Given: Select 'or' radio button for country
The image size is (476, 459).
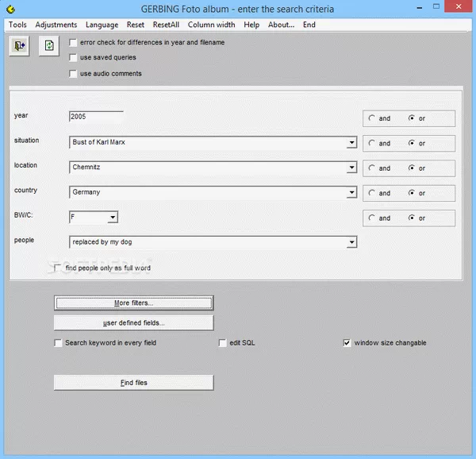Looking at the screenshot, I should pos(412,193).
